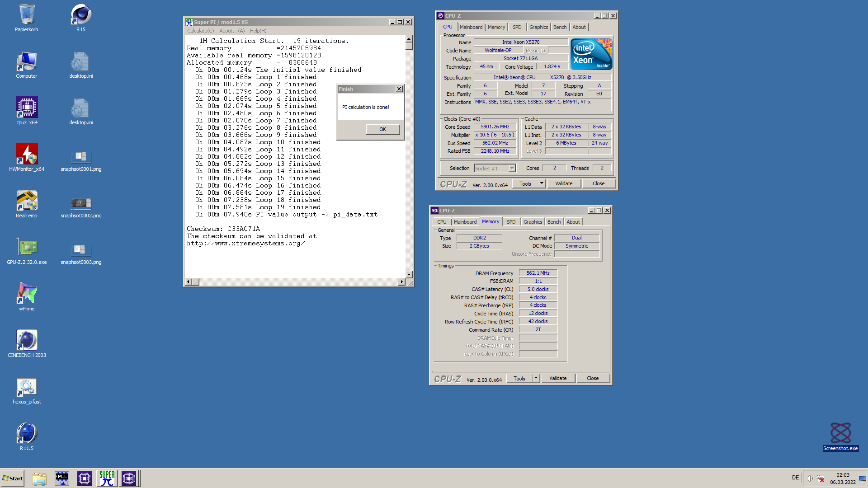The height and width of the screenshot is (488, 868).
Task: Click Validate in upper CPU-Z window
Action: (564, 184)
